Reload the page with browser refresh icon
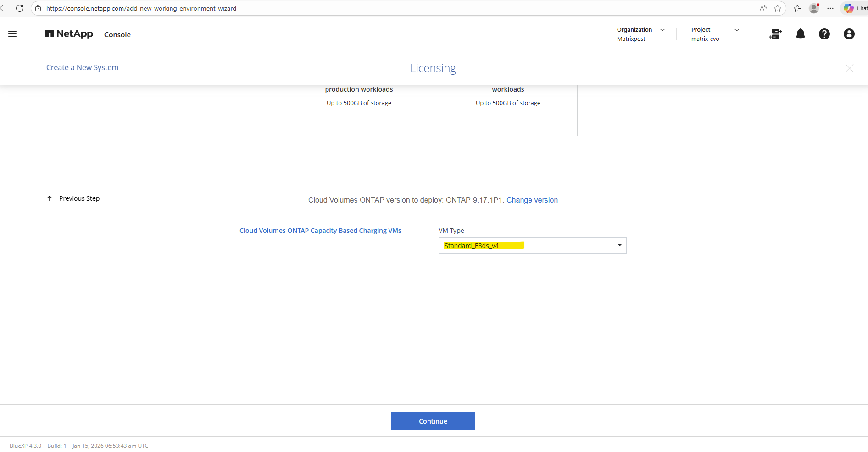This screenshot has height=452, width=868. click(20, 8)
